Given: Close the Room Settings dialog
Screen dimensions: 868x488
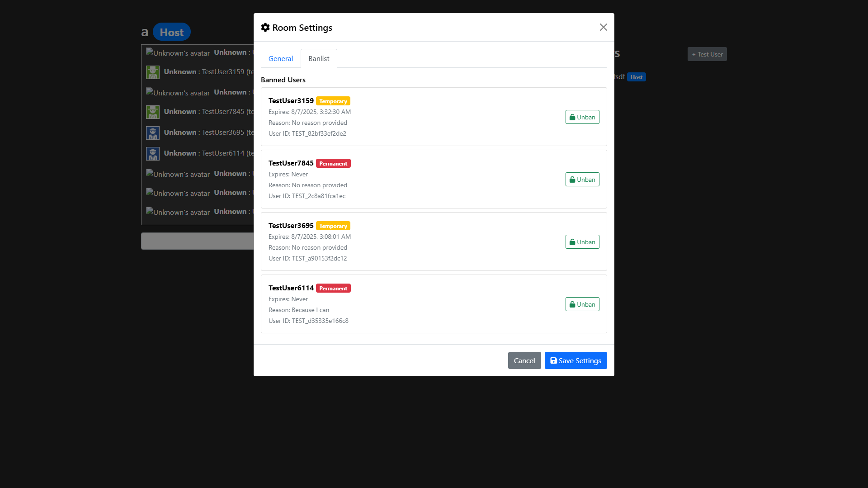Looking at the screenshot, I should (x=603, y=28).
